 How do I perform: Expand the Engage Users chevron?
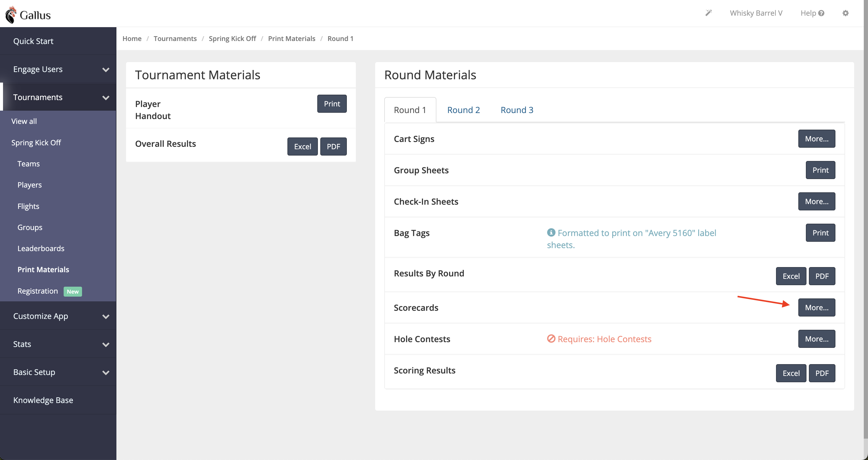106,70
